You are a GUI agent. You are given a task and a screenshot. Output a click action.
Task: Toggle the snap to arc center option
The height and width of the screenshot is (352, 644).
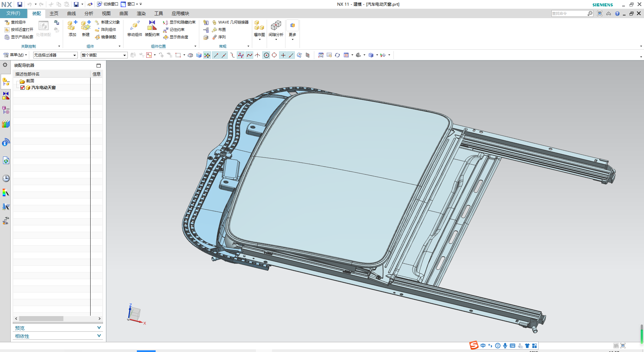click(266, 55)
